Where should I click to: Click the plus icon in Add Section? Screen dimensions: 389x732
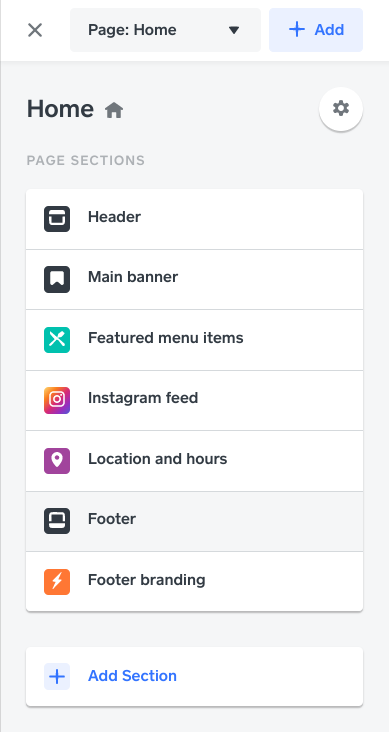click(x=57, y=676)
